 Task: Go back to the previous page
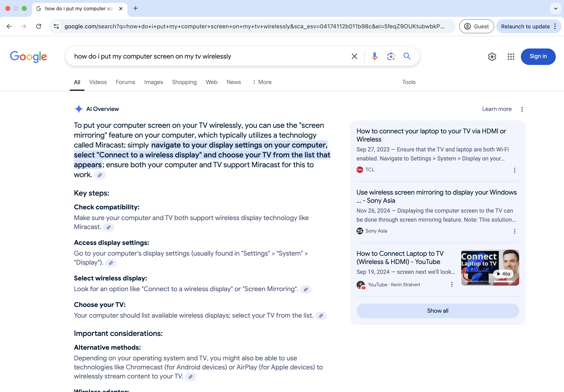pos(9,26)
